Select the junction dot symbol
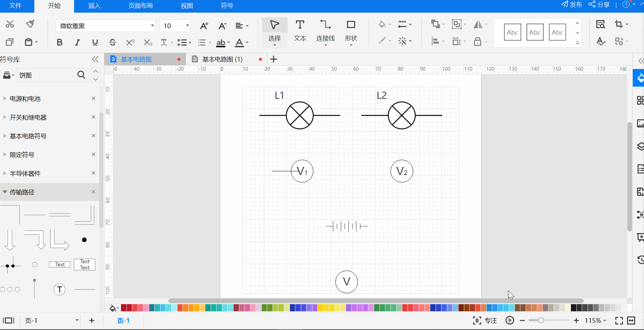The image size is (644, 330). [84, 240]
